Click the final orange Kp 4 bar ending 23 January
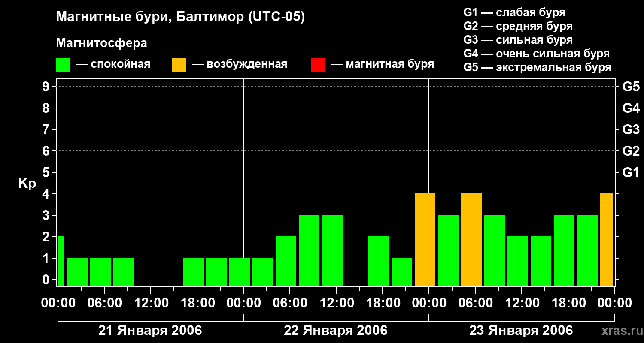This screenshot has height=343, width=644. coord(607,240)
